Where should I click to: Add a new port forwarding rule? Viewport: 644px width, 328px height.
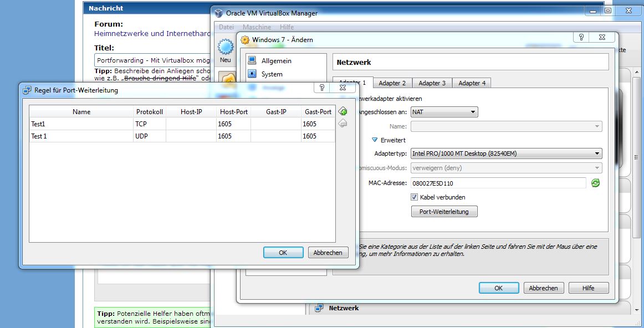(343, 111)
